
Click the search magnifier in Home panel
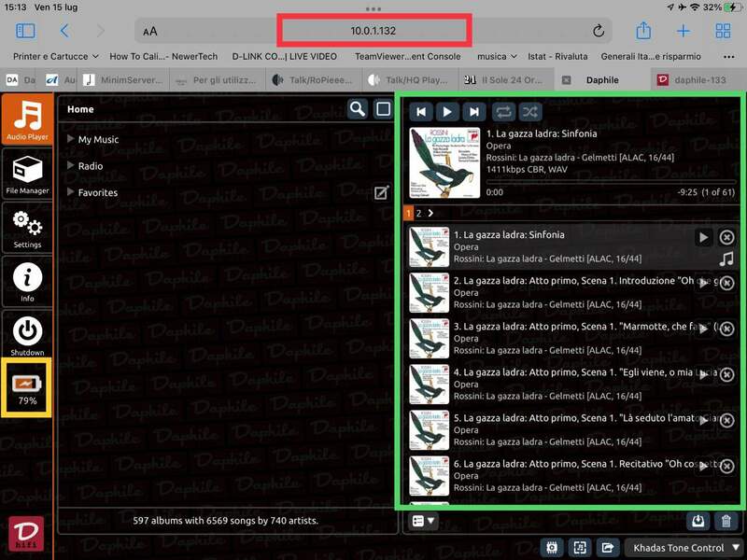point(357,109)
